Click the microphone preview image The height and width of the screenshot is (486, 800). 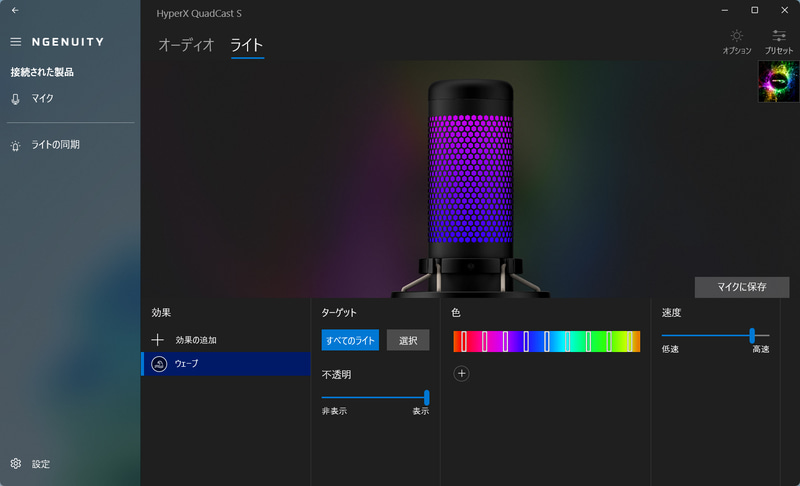point(470,186)
